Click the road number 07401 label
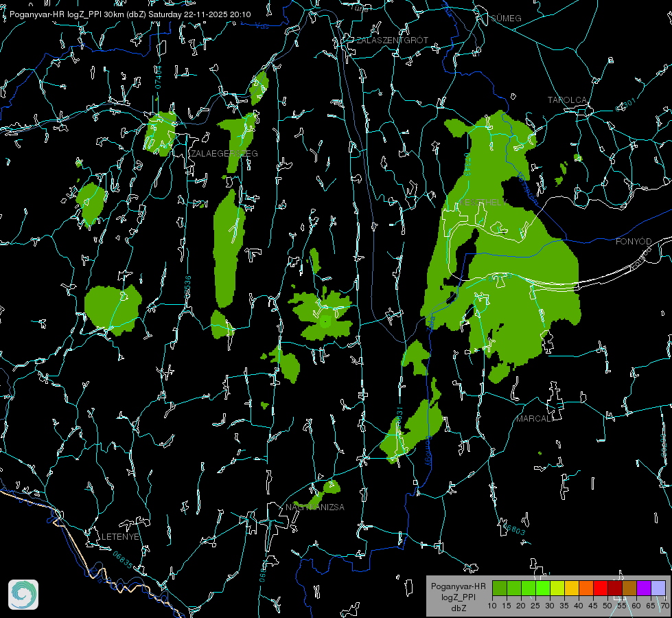 pyautogui.click(x=159, y=77)
